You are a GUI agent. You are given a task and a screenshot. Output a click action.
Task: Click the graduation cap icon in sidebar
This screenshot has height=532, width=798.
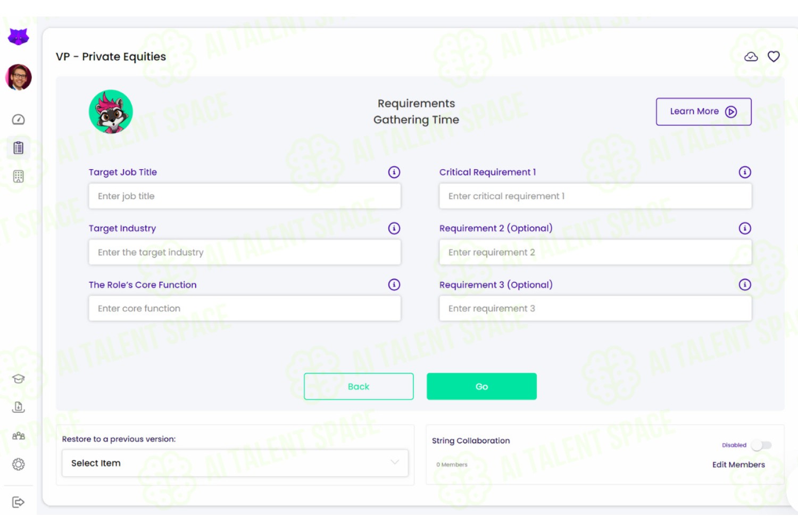pyautogui.click(x=18, y=379)
